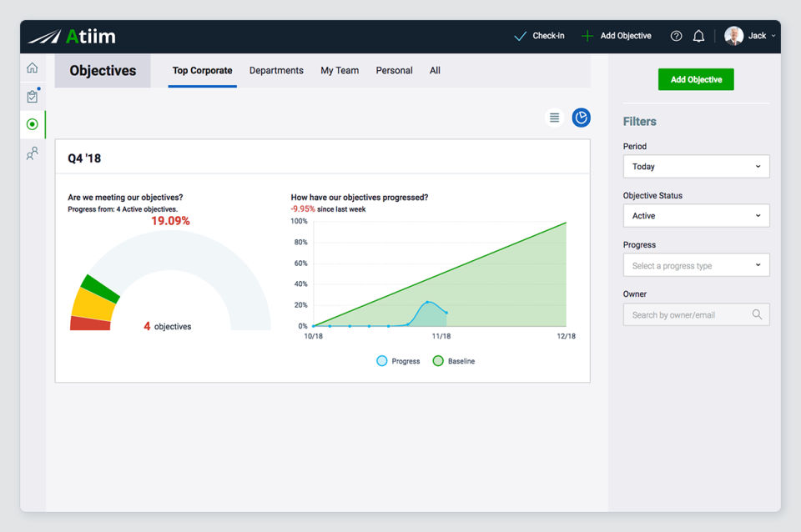Open the Period dropdown showing Today
801x532 pixels.
click(696, 167)
